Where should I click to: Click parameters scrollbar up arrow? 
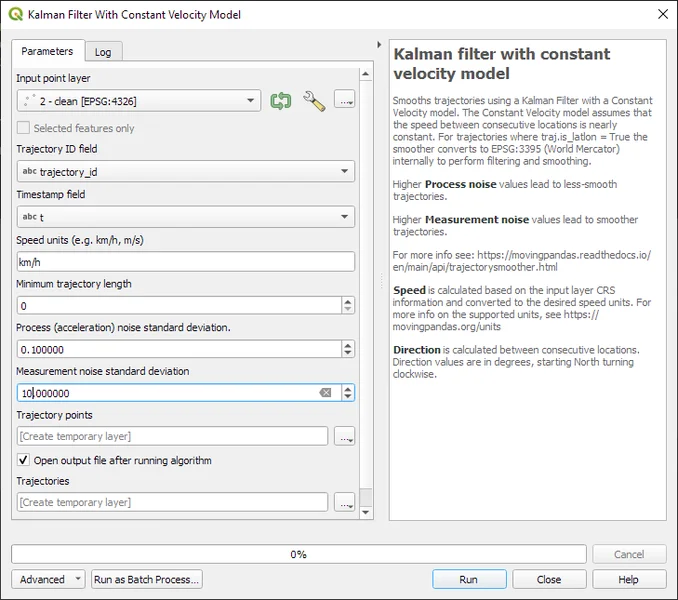(x=366, y=74)
